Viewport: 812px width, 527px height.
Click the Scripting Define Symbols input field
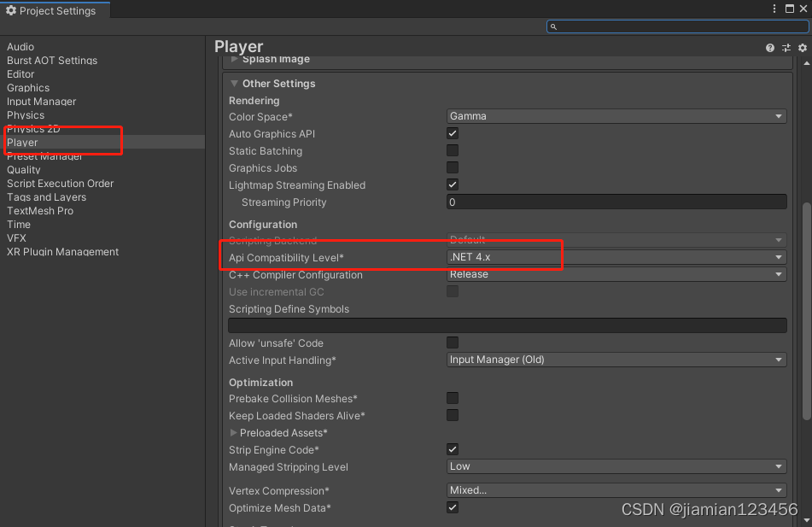tap(507, 325)
